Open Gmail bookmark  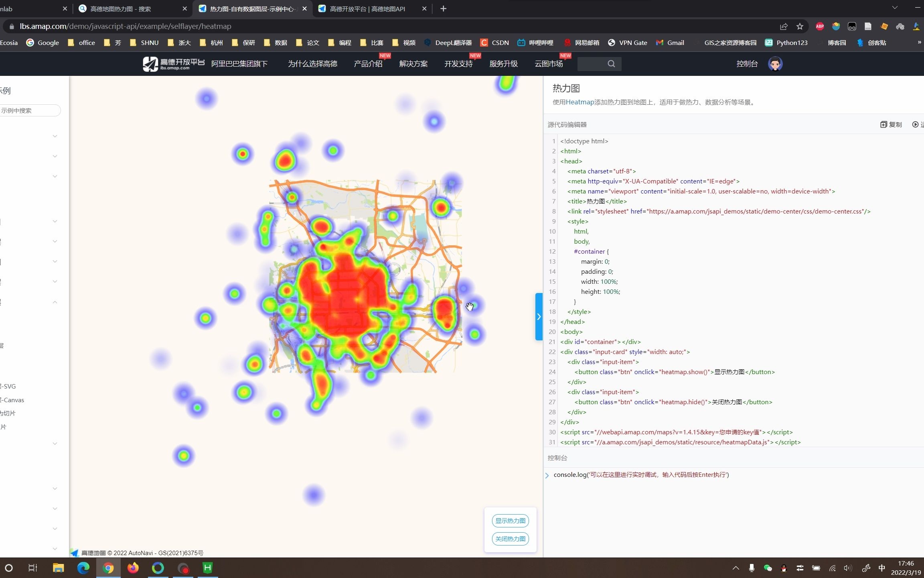[x=670, y=43]
